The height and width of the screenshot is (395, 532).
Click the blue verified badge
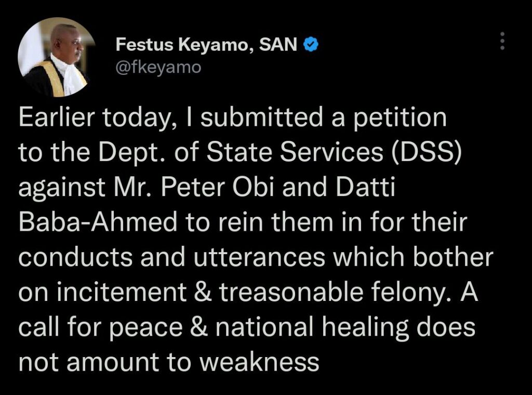(311, 45)
